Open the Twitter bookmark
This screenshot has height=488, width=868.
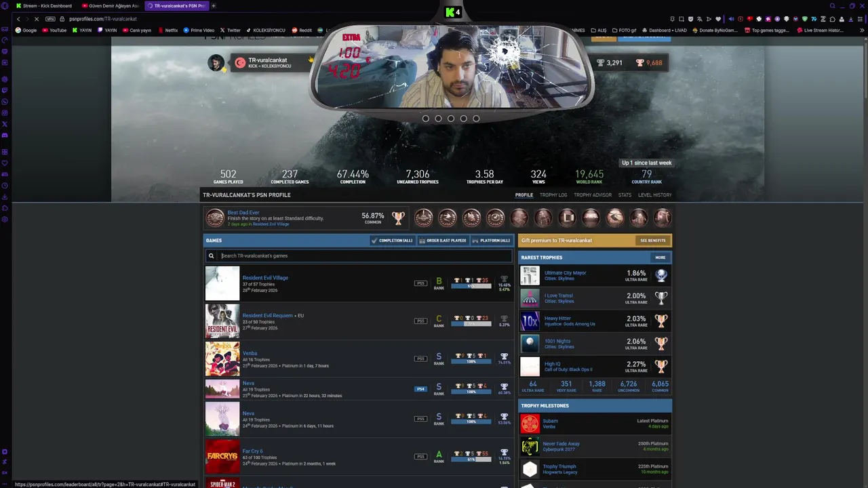click(231, 30)
